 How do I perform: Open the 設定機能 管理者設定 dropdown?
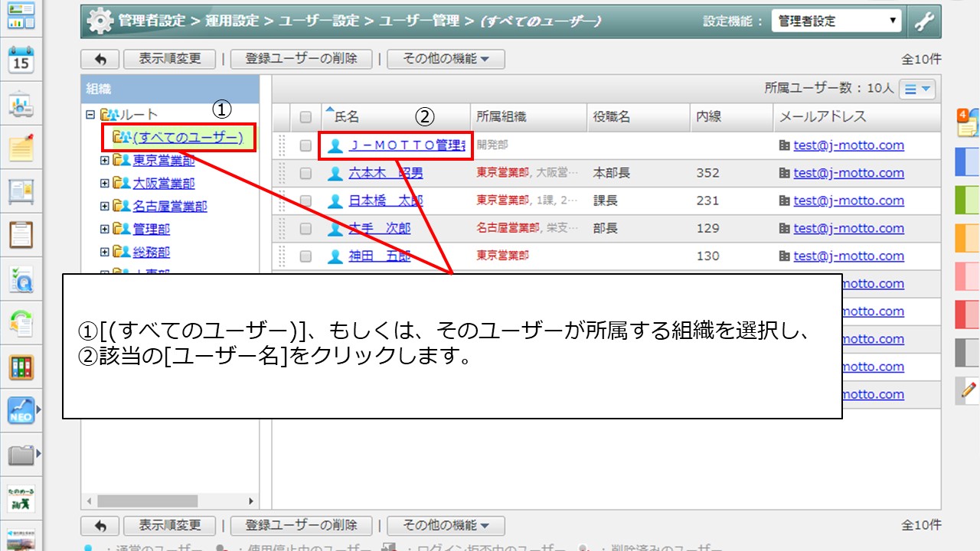[836, 21]
